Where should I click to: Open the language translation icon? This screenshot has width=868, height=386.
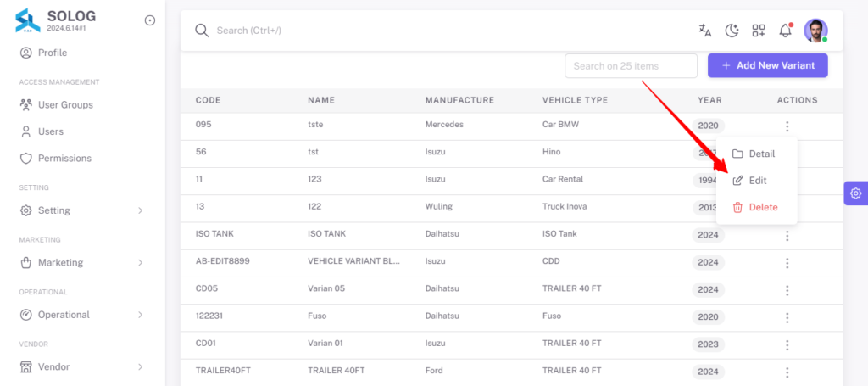704,31
